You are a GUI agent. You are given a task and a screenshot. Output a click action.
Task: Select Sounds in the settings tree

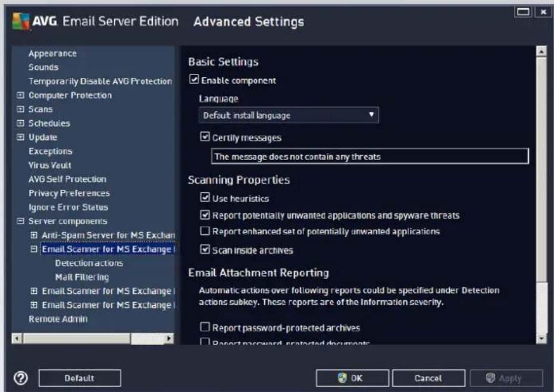tap(43, 67)
